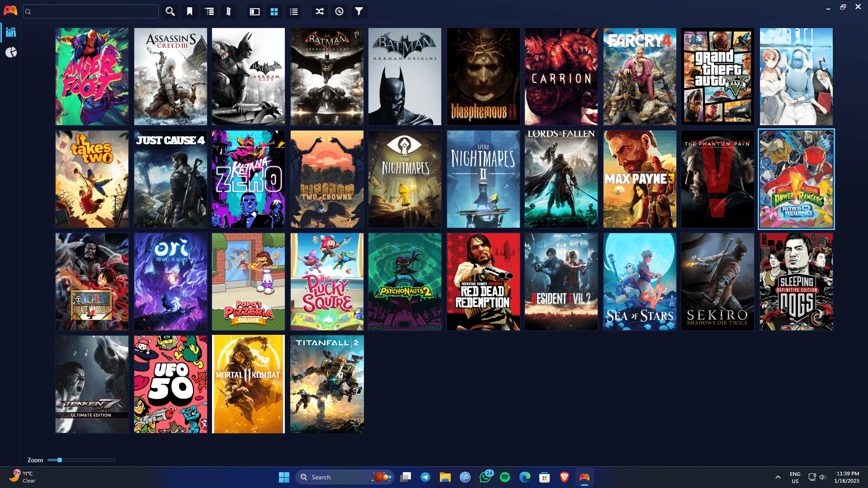Open the Statistics pie chart tab
Image resolution: width=868 pixels, height=488 pixels.
pyautogui.click(x=11, y=52)
